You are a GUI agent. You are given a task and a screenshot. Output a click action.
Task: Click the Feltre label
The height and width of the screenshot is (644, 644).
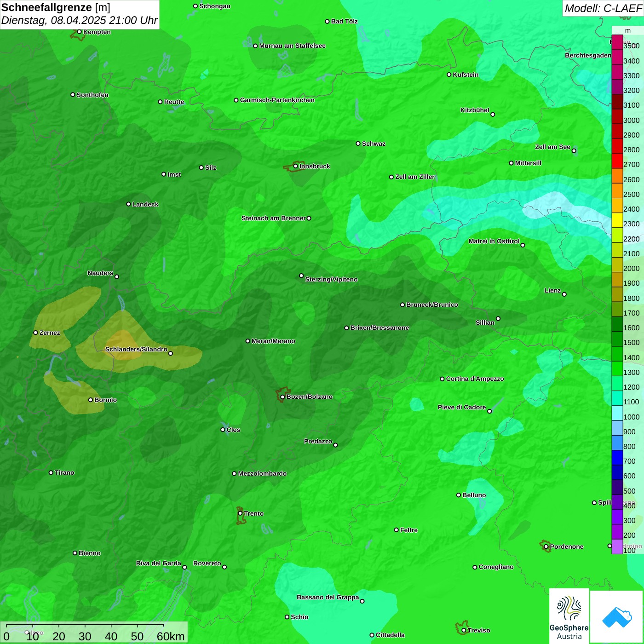[409, 530]
